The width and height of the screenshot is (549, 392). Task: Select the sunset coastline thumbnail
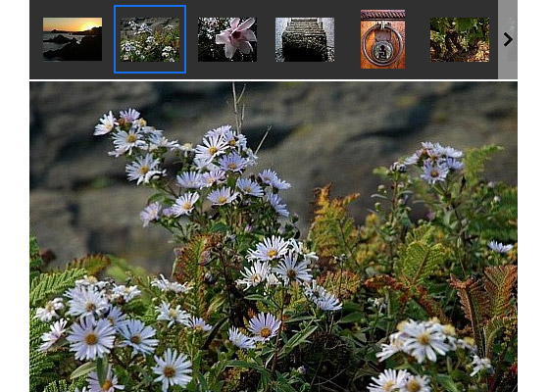(x=73, y=39)
